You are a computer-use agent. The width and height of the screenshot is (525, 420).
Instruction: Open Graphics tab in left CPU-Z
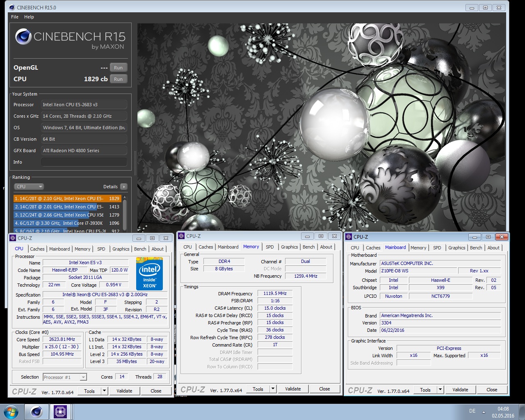pyautogui.click(x=121, y=249)
